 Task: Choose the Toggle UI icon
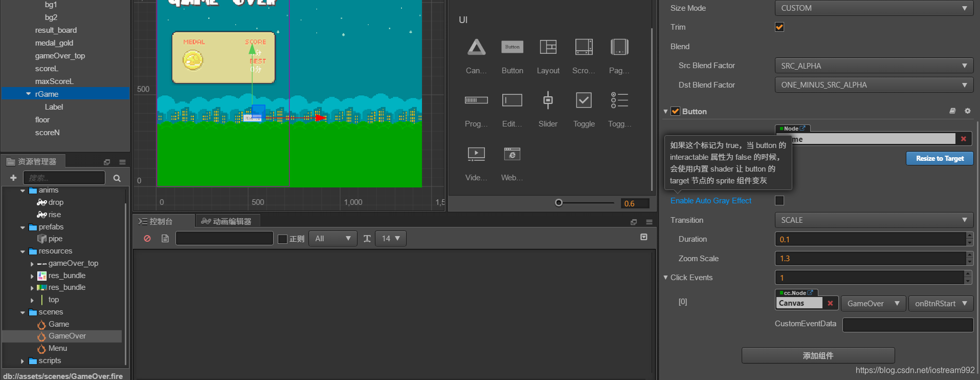(584, 100)
